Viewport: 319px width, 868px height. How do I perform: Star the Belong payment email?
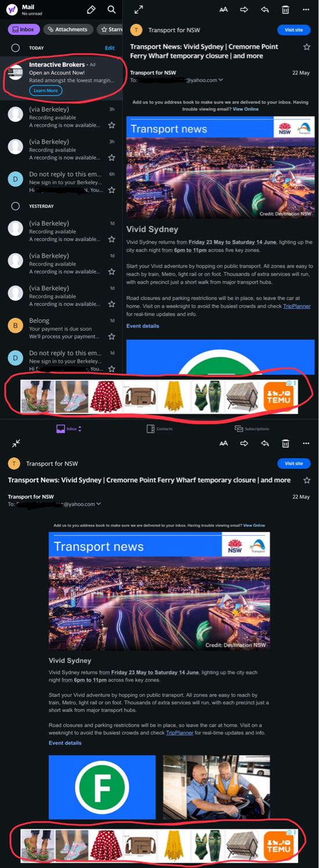(x=112, y=336)
